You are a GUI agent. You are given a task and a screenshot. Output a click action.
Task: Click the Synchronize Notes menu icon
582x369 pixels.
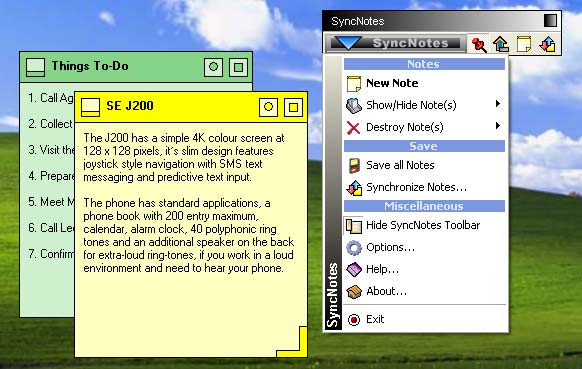[x=354, y=188]
